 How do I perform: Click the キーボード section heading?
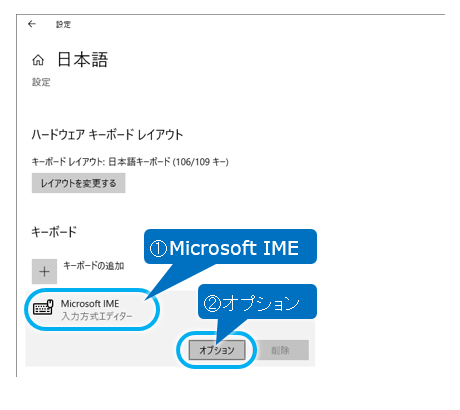point(54,232)
